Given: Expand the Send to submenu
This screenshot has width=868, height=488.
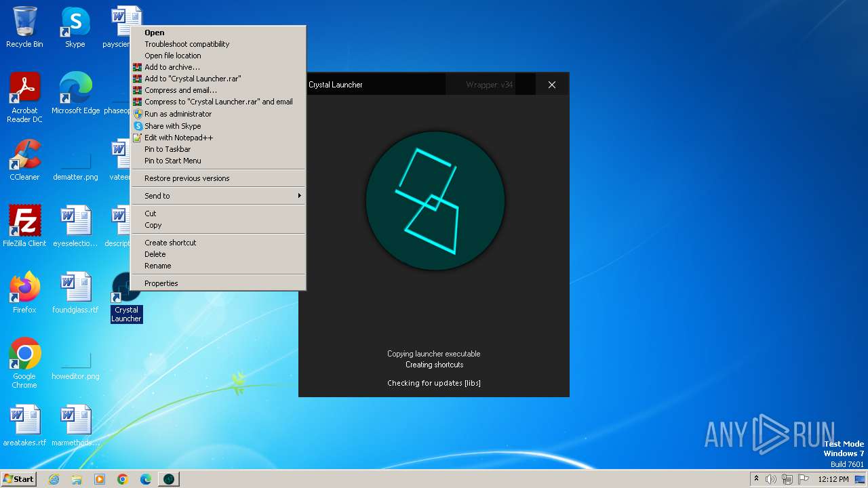Looking at the screenshot, I should pyautogui.click(x=218, y=196).
